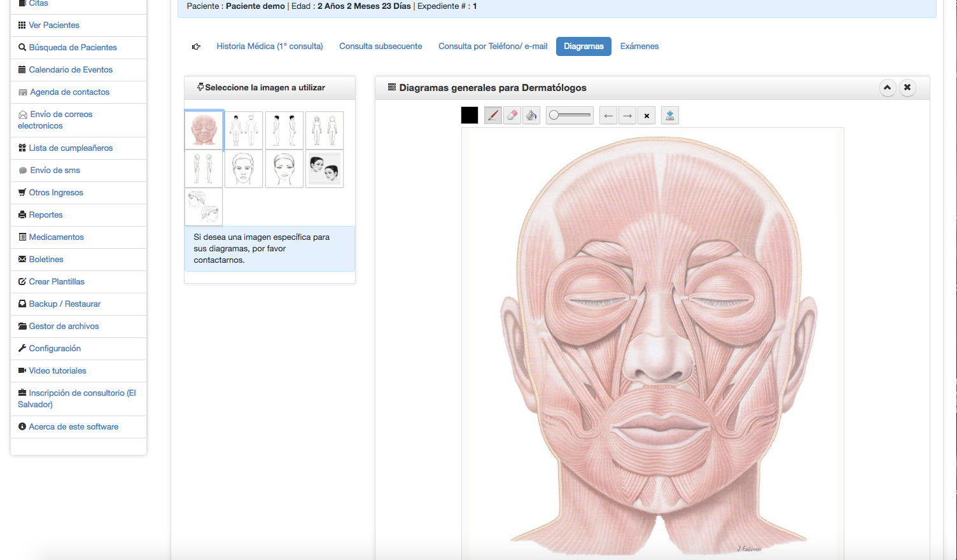This screenshot has width=957, height=560.
Task: Click the pointing-hand icon before tabs
Action: 196,46
